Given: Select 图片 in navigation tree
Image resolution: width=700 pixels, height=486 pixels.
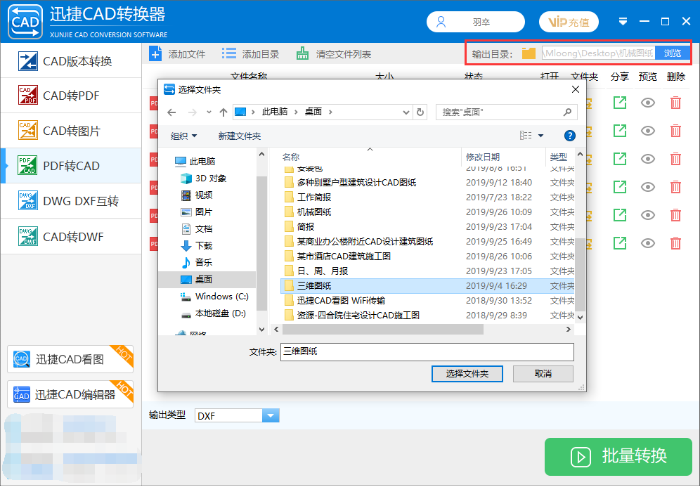Looking at the screenshot, I should pyautogui.click(x=197, y=212).
